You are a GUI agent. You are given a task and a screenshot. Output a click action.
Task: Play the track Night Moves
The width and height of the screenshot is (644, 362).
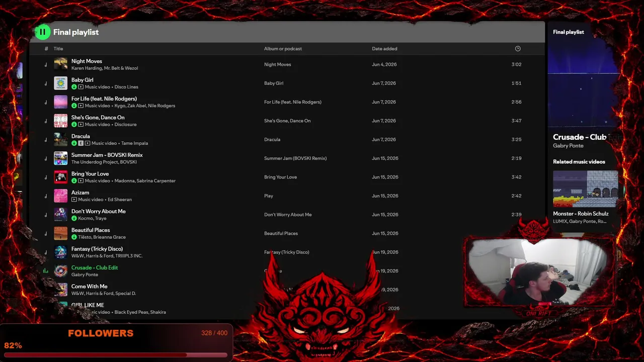87,61
